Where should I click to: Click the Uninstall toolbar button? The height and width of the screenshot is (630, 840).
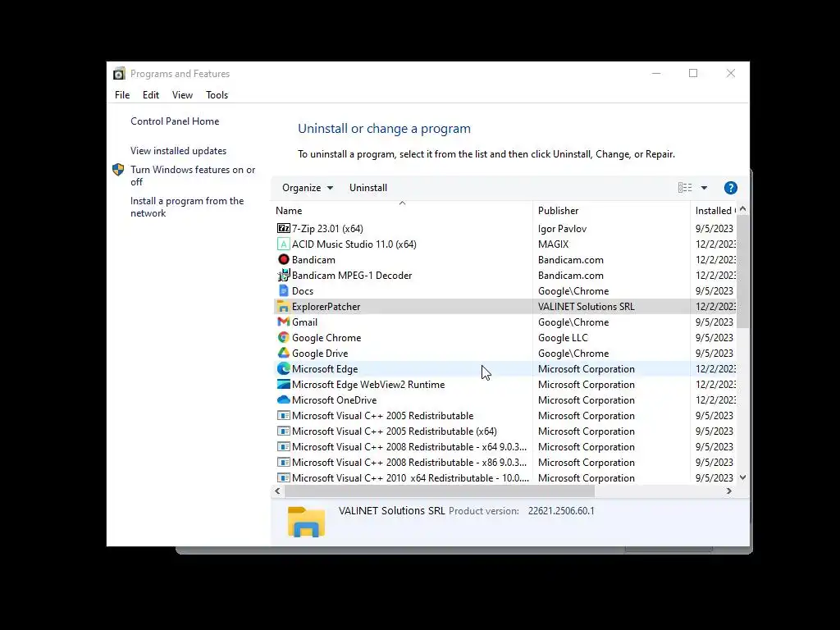[368, 188]
